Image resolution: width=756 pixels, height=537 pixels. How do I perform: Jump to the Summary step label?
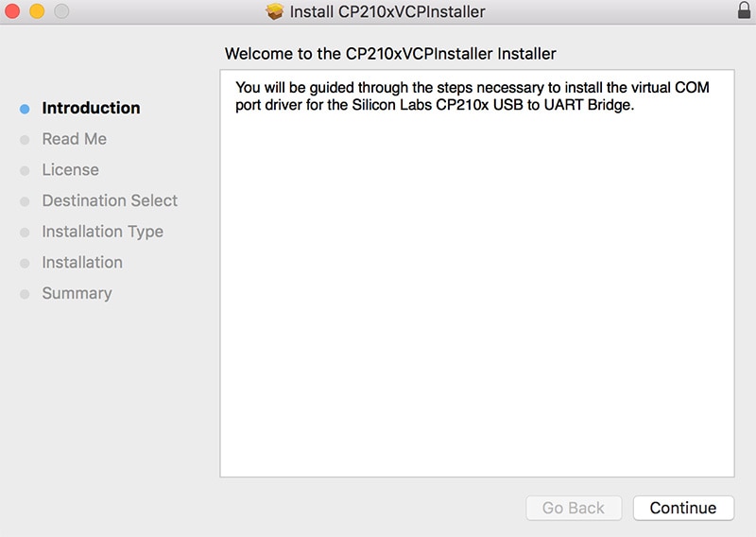coord(77,293)
